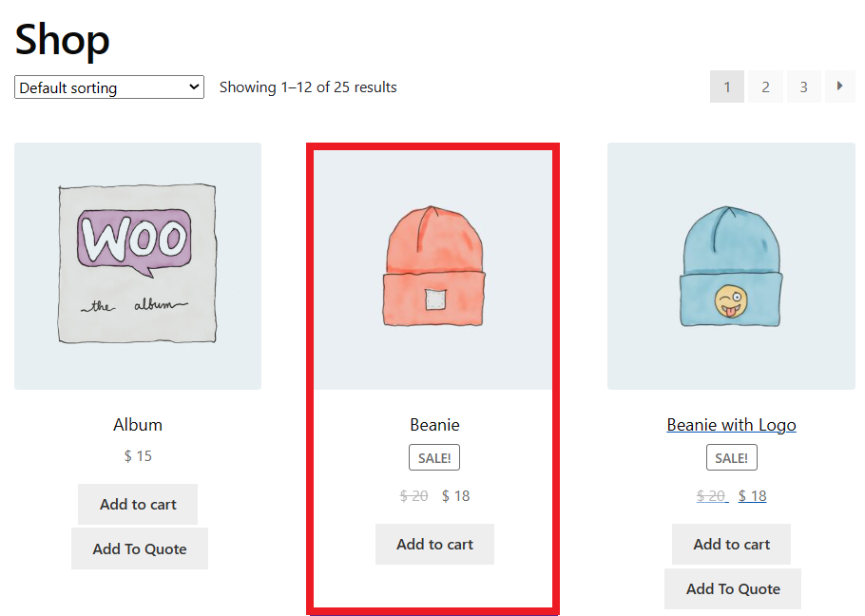Image resolution: width=865 pixels, height=616 pixels.
Task: Open the Beanie with Logo product link
Action: point(731,424)
